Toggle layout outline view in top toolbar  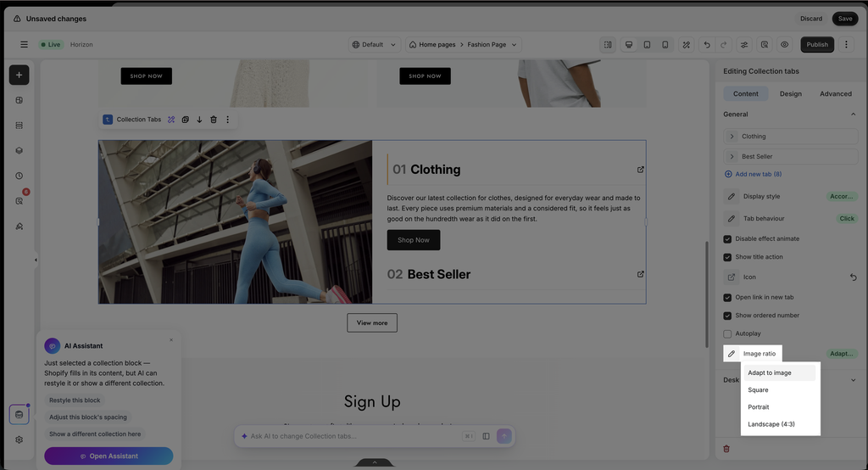point(608,45)
